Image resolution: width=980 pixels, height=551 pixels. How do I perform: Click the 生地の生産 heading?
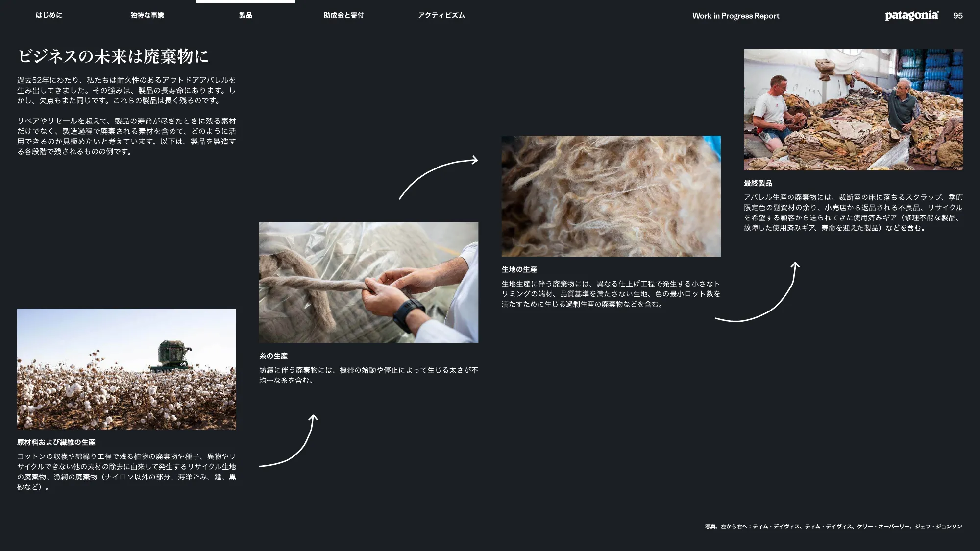point(519,269)
